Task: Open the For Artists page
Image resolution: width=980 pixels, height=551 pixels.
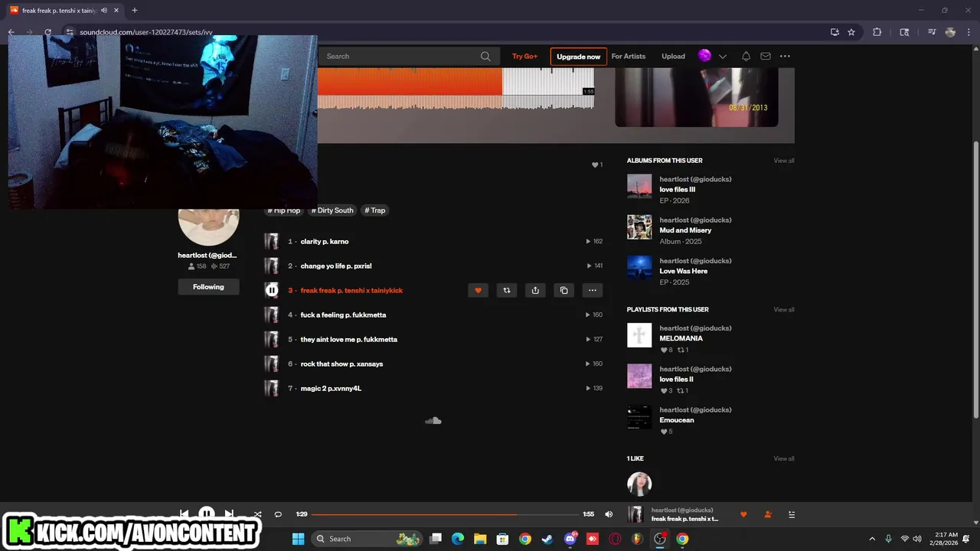Action: click(x=628, y=56)
